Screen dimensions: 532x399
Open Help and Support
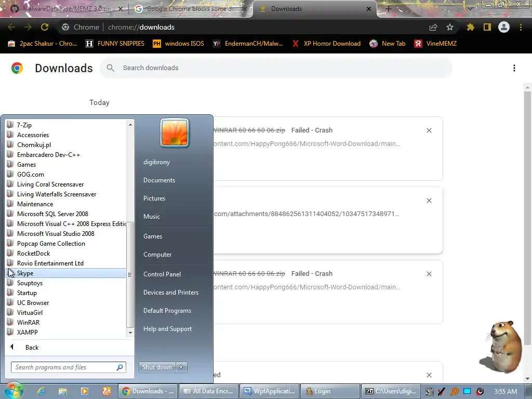[x=167, y=329]
